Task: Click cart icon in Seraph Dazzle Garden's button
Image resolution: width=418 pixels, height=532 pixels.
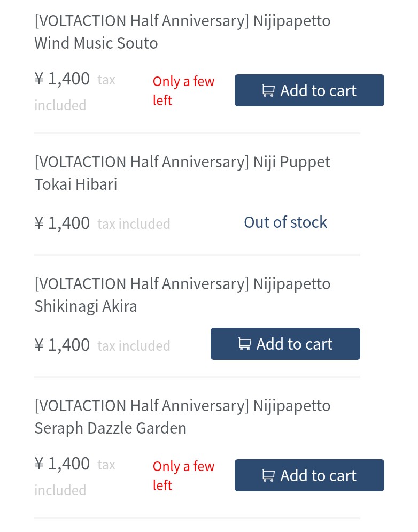Action: click(268, 476)
